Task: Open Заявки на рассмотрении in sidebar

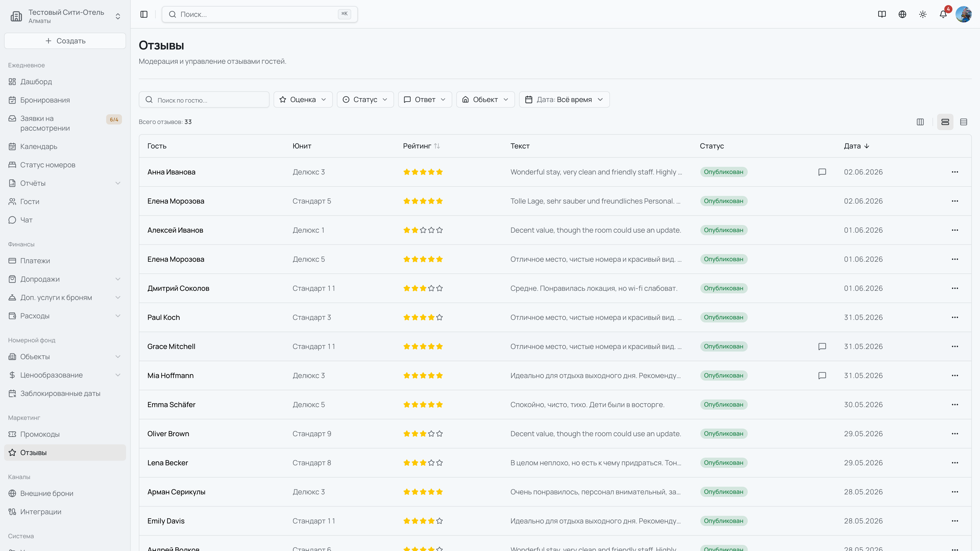Action: coord(65,123)
